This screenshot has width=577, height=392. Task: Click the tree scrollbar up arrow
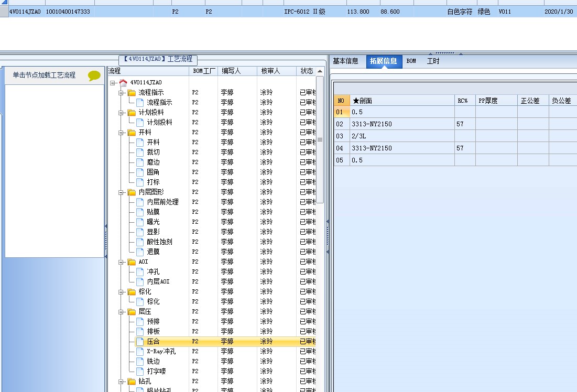tap(320, 71)
